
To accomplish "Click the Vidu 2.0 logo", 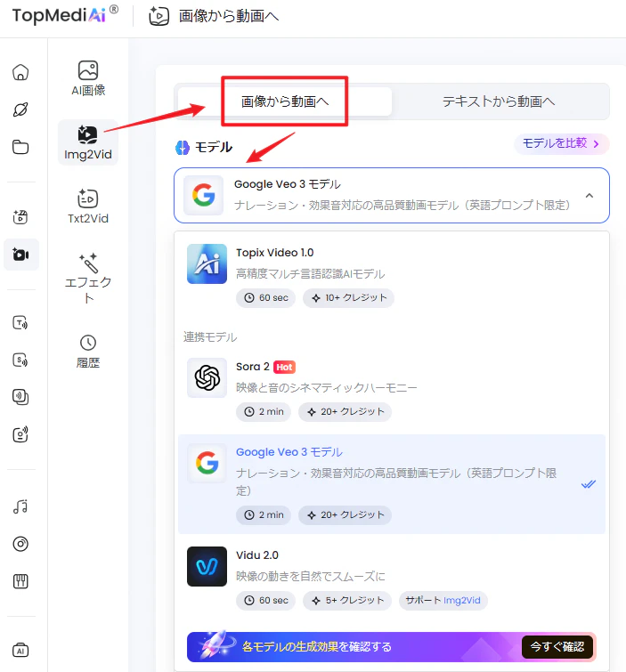I will pyautogui.click(x=207, y=566).
